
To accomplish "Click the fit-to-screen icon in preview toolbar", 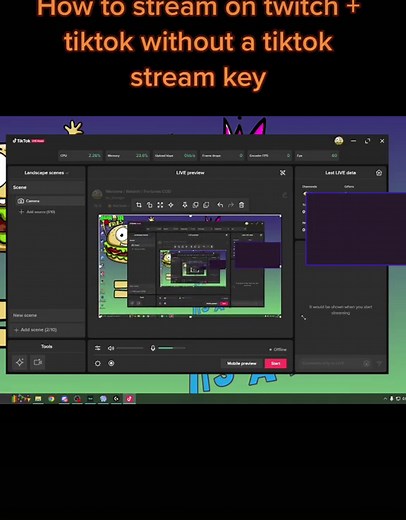I will [160, 205].
